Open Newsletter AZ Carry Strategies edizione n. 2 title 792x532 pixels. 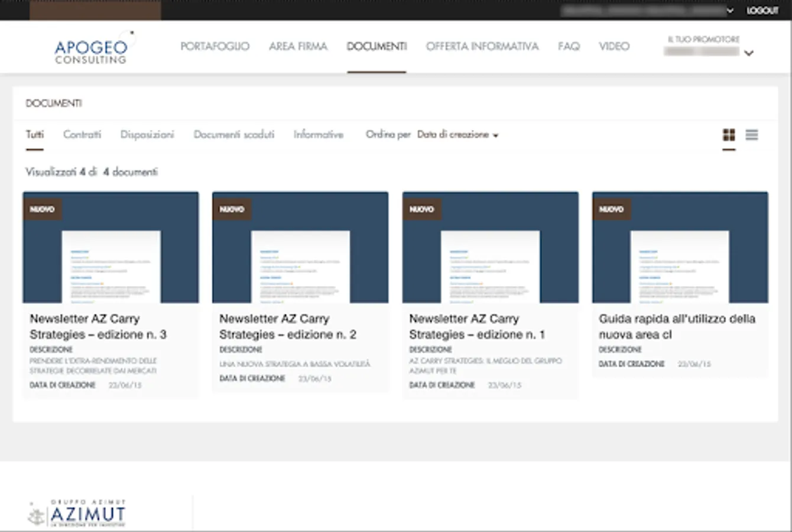pos(288,326)
